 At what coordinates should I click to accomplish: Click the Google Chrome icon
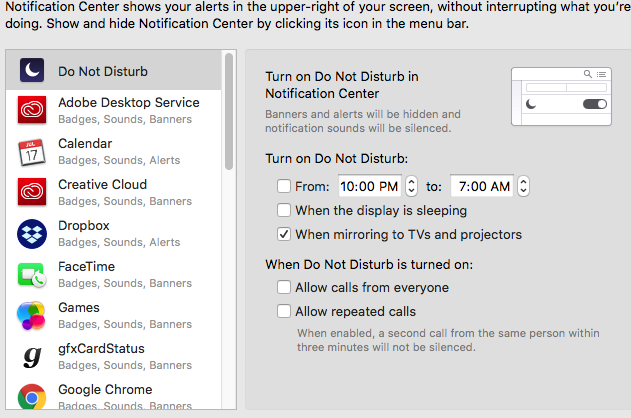tap(32, 397)
